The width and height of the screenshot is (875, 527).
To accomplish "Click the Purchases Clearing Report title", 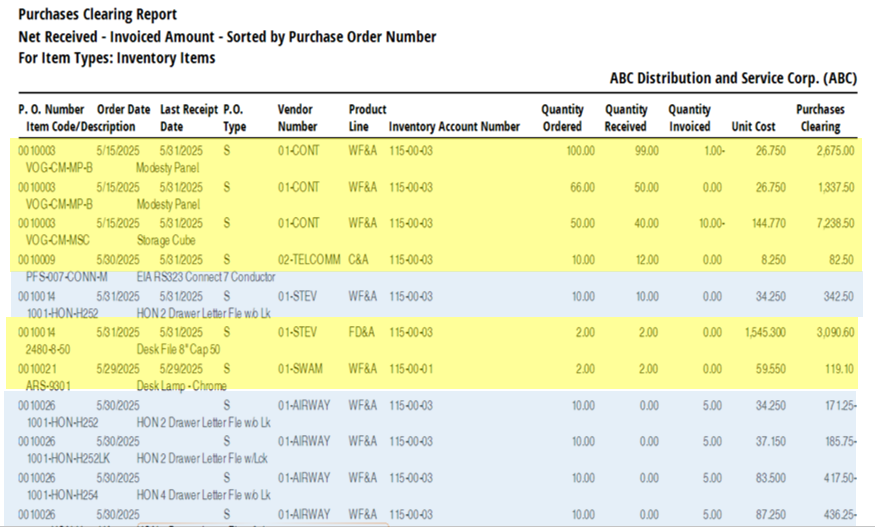I will [98, 14].
